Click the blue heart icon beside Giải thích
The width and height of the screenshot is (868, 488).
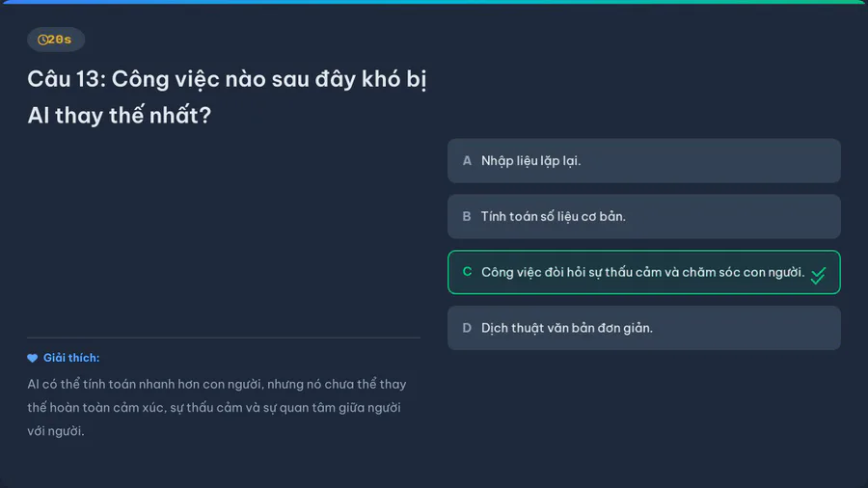[33, 358]
